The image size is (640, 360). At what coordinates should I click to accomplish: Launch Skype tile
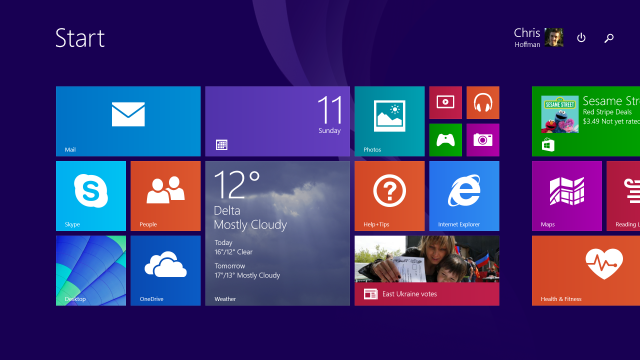[x=91, y=196]
